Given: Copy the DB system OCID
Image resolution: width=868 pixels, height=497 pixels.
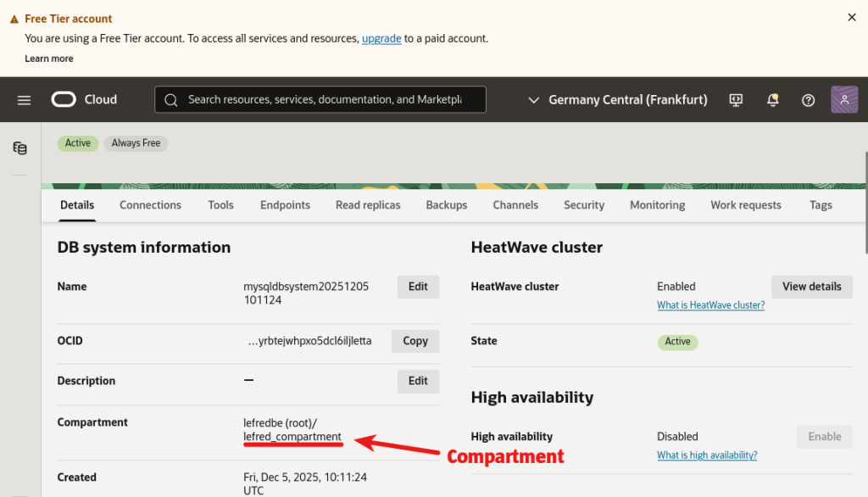Looking at the screenshot, I should point(415,341).
